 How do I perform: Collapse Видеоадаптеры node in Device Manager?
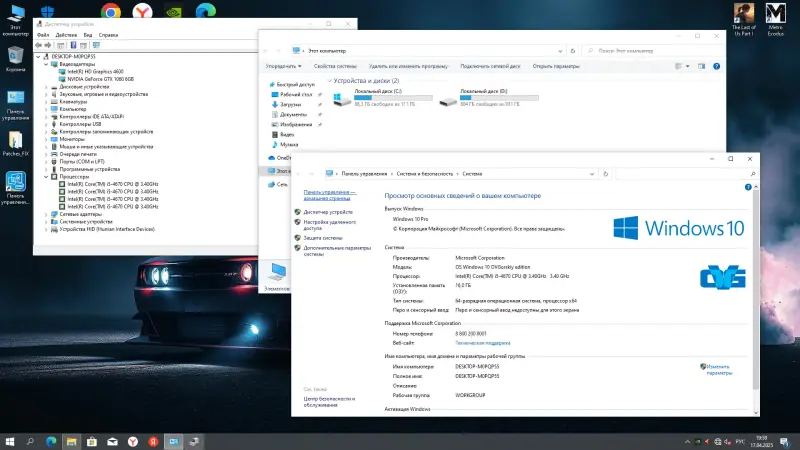(46, 64)
